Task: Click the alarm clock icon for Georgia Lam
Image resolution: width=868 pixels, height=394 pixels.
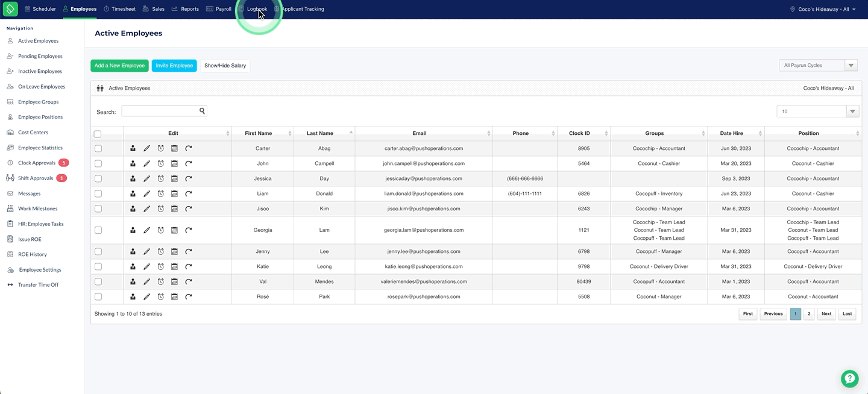Action: [x=160, y=230]
